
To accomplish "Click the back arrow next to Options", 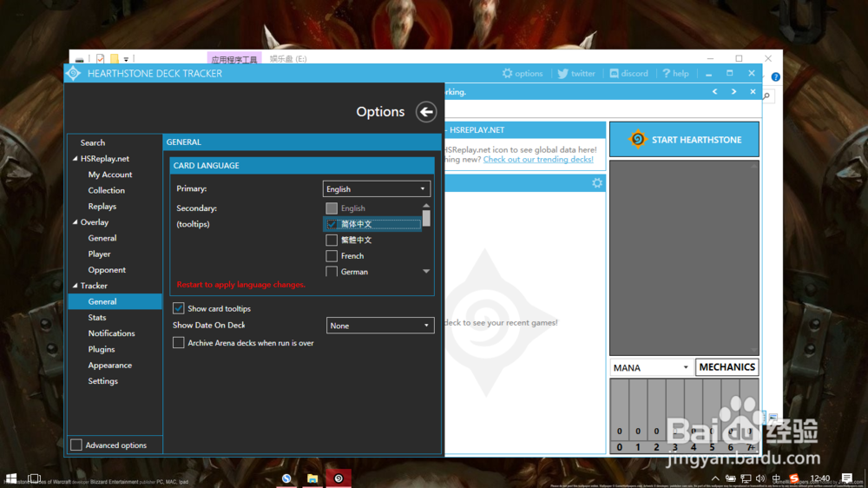I will click(425, 112).
